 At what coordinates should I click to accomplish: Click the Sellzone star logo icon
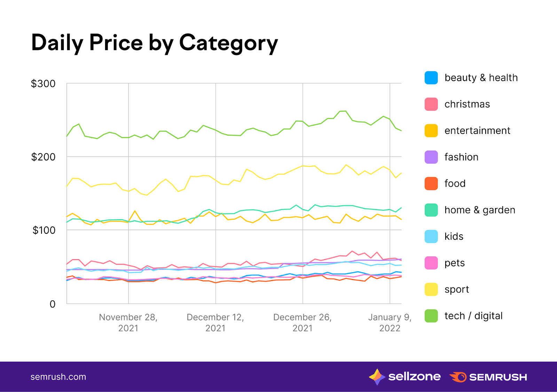[377, 377]
